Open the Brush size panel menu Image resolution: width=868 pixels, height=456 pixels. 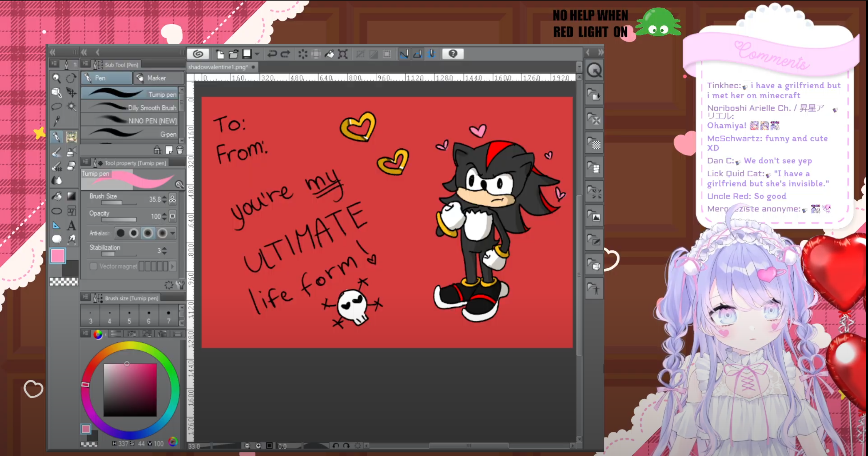(86, 297)
